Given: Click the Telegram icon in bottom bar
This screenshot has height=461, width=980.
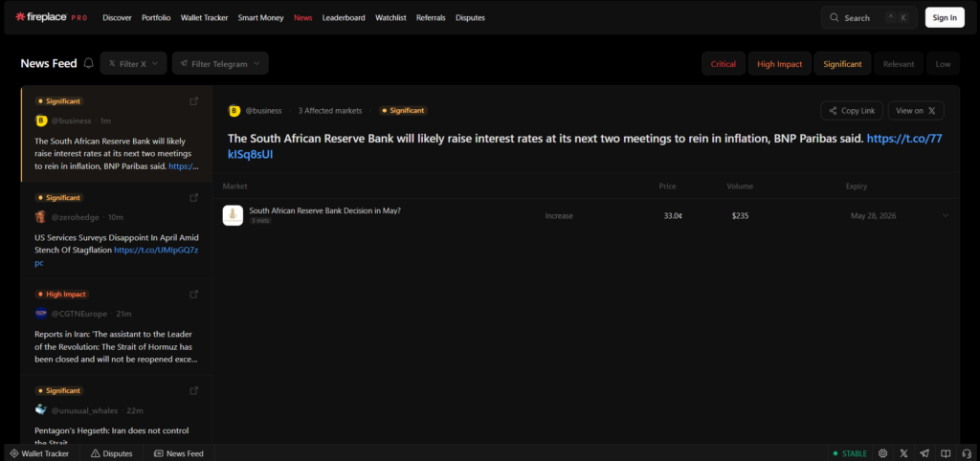Looking at the screenshot, I should click(925, 453).
